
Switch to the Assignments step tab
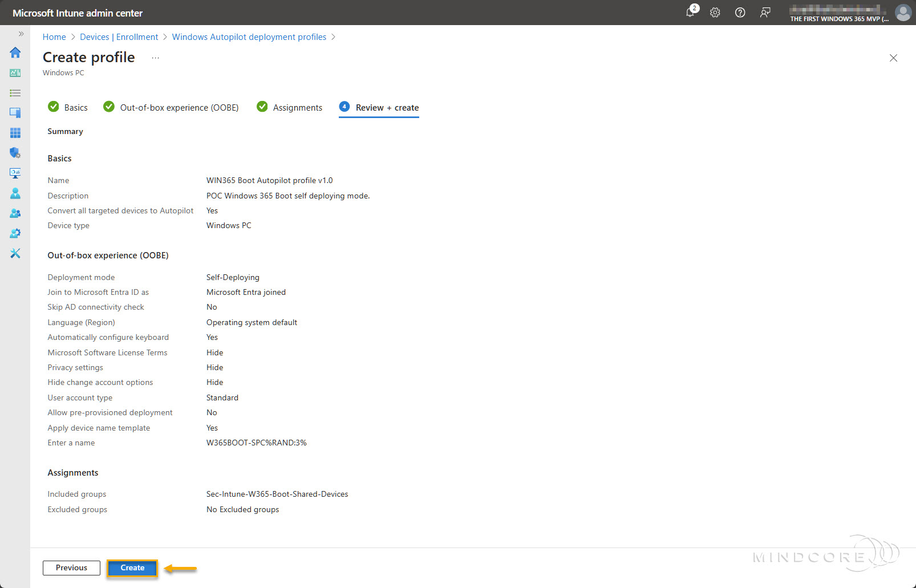297,108
